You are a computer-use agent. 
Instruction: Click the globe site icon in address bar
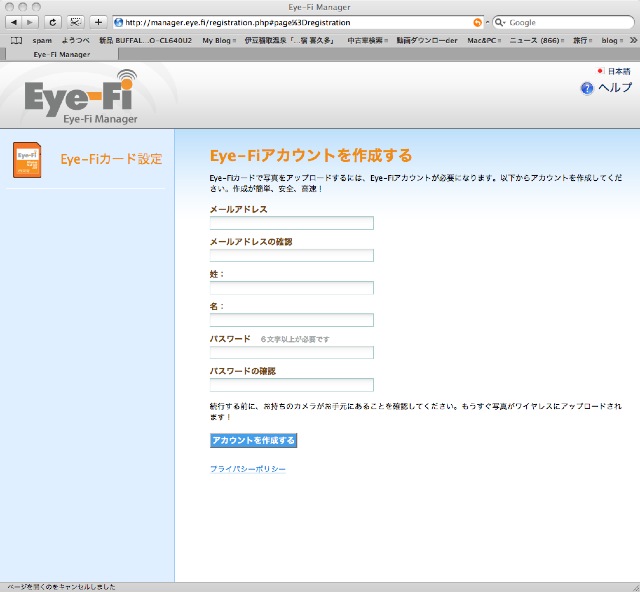pyautogui.click(x=118, y=22)
